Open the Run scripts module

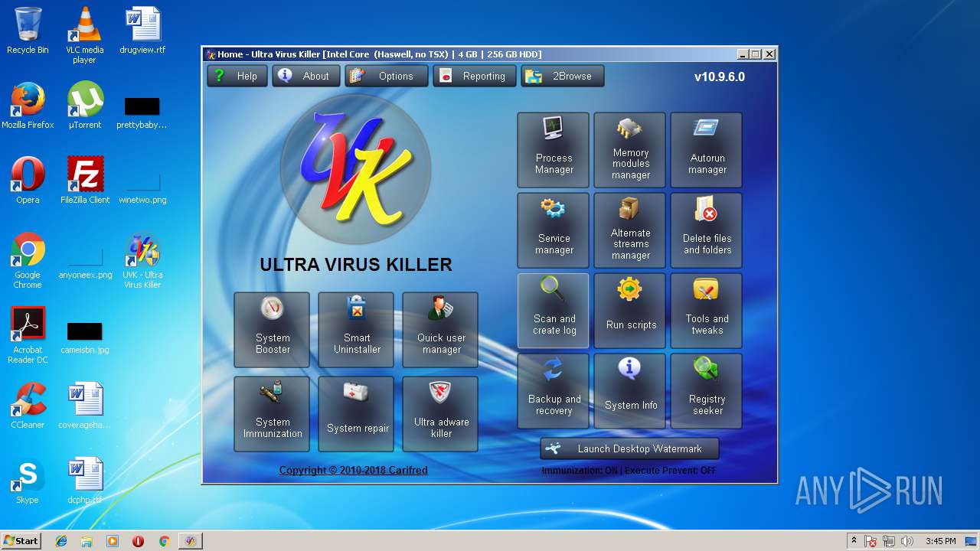(630, 311)
